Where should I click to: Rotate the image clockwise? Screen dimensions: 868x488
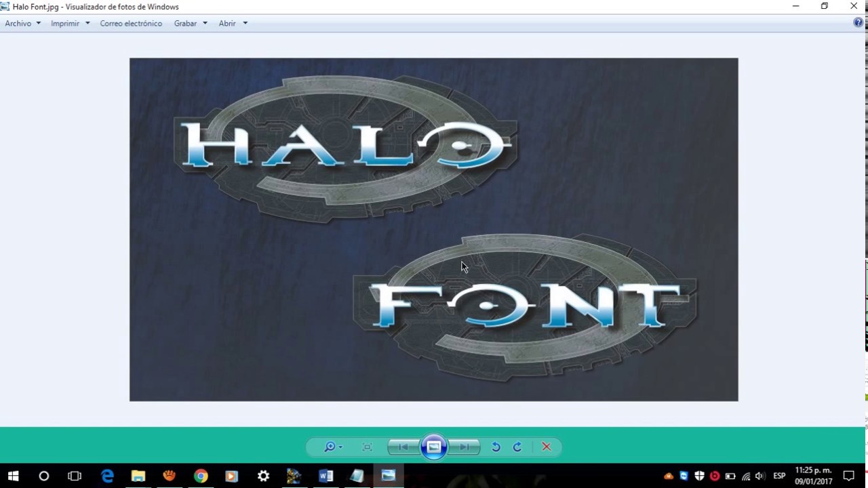click(x=517, y=447)
